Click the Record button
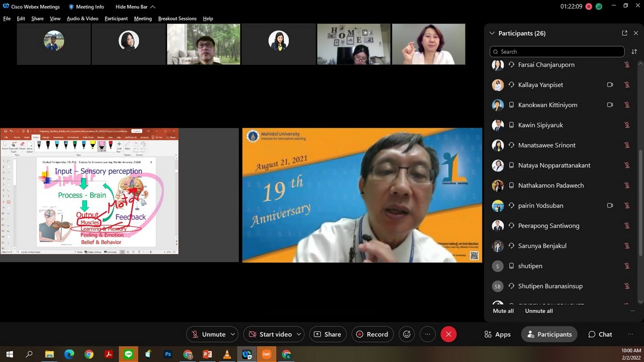644x362 pixels. 372,334
